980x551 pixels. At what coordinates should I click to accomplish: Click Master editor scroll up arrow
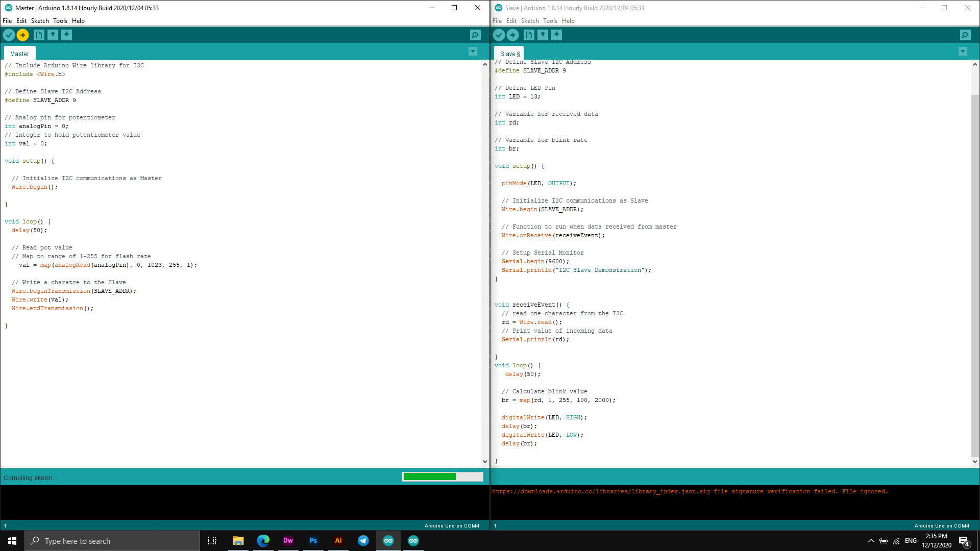point(485,64)
